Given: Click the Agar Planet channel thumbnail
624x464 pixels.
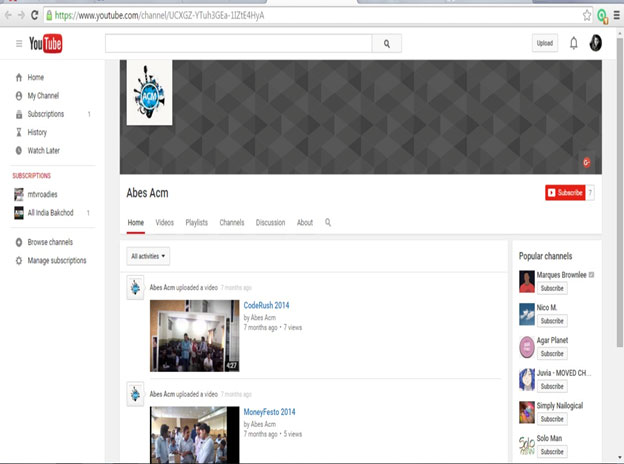Looking at the screenshot, I should (526, 347).
